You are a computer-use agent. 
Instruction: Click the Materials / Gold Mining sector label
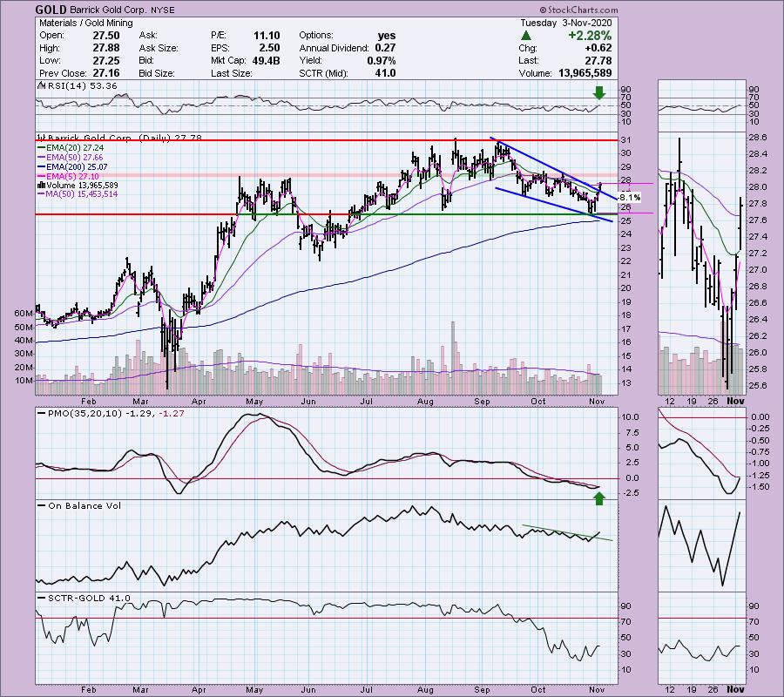(86, 23)
